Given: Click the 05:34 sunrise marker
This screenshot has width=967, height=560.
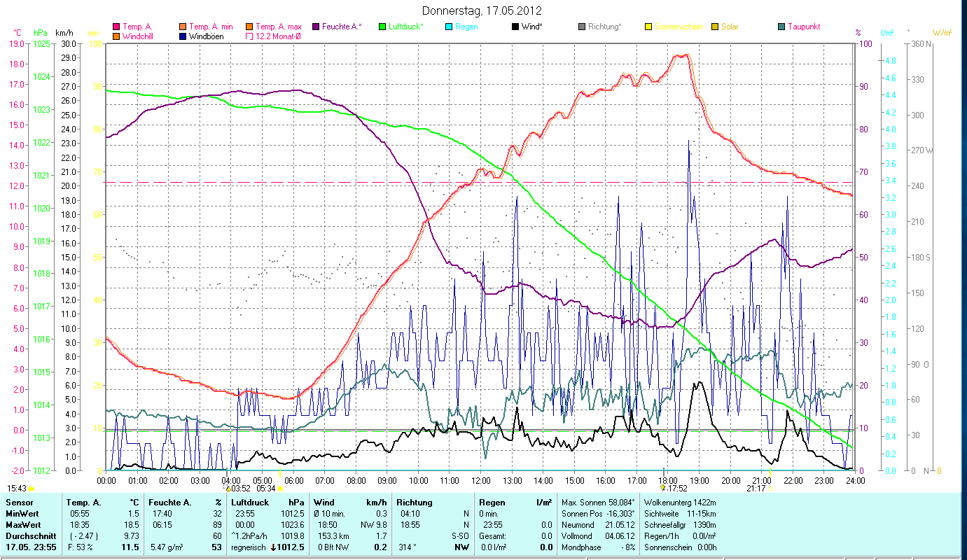Looking at the screenshot, I should click(x=270, y=488).
